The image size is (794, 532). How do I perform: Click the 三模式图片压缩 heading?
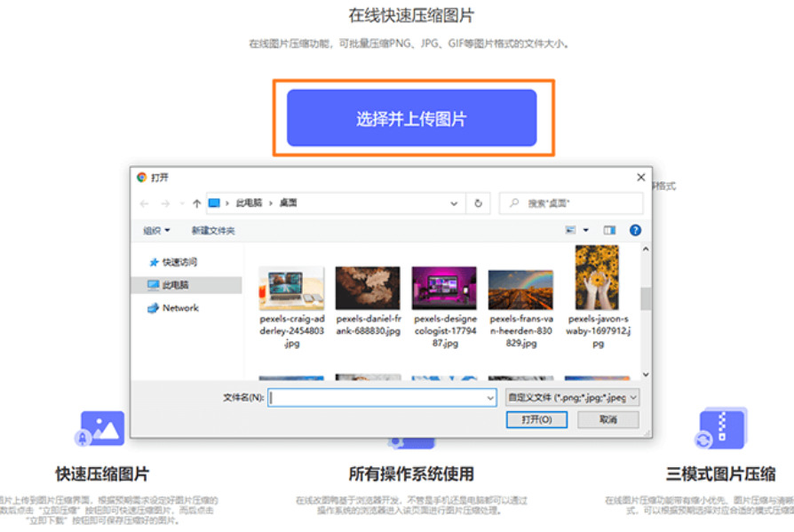(720, 474)
